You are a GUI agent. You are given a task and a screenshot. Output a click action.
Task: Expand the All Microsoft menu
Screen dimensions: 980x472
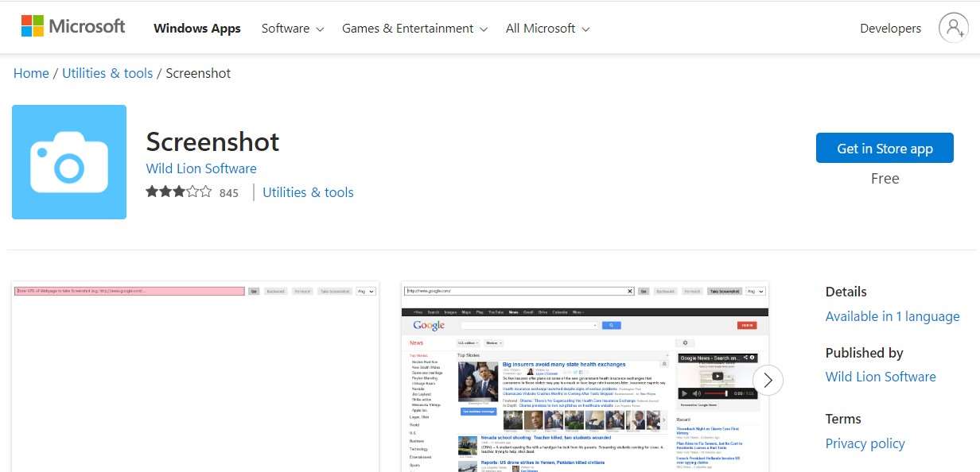(x=547, y=29)
